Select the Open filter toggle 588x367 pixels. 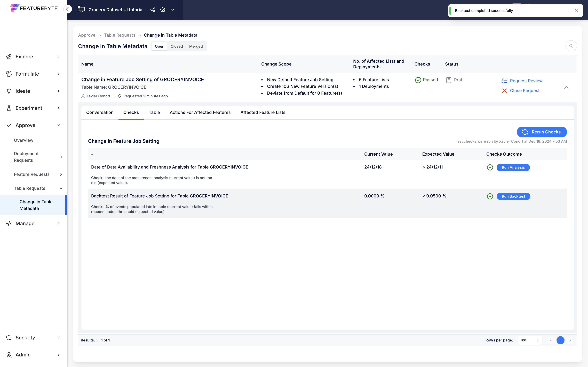pyautogui.click(x=160, y=46)
